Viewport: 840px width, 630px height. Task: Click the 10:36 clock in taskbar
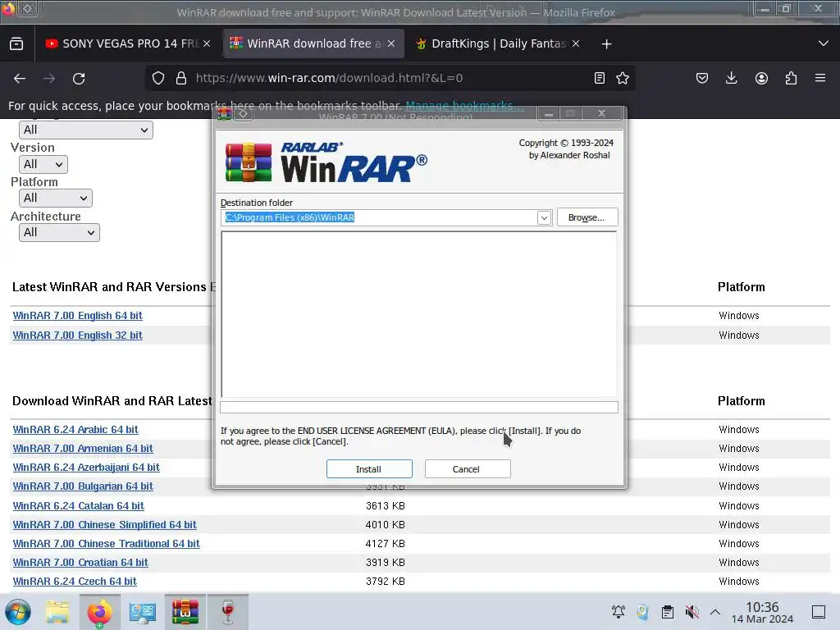pyautogui.click(x=762, y=612)
